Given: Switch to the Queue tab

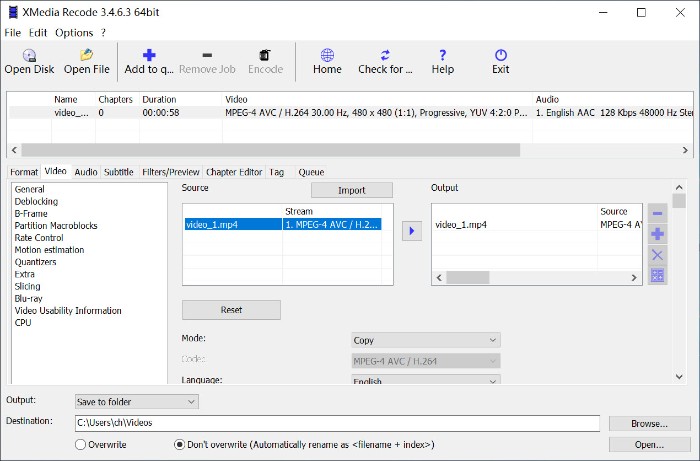Looking at the screenshot, I should [x=311, y=172].
